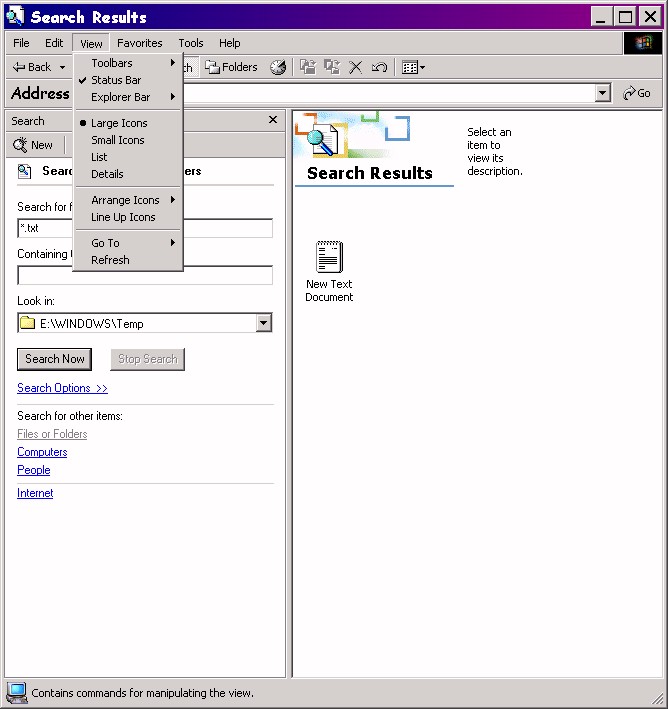Open the Edit menu
Viewport: 668px width, 709px height.
(54, 43)
